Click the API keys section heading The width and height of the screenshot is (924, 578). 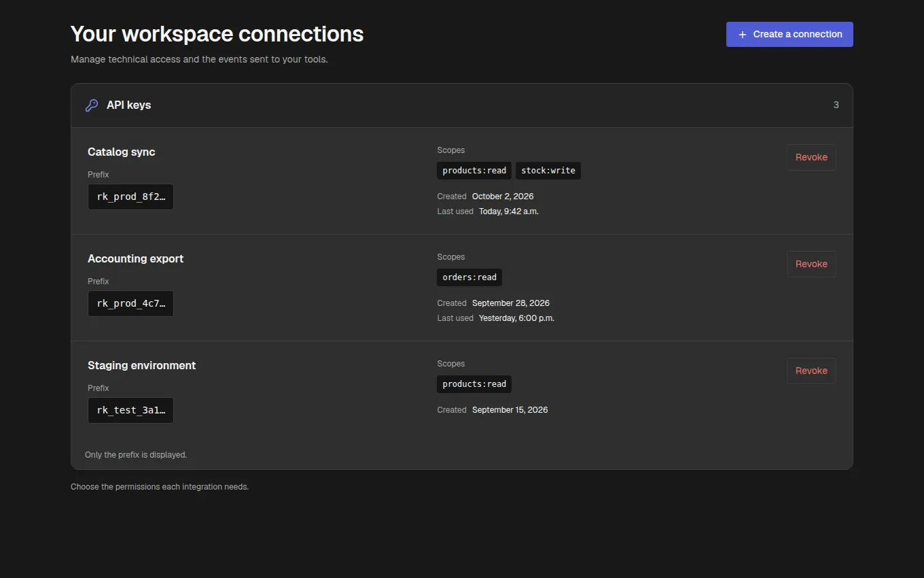[x=129, y=105]
